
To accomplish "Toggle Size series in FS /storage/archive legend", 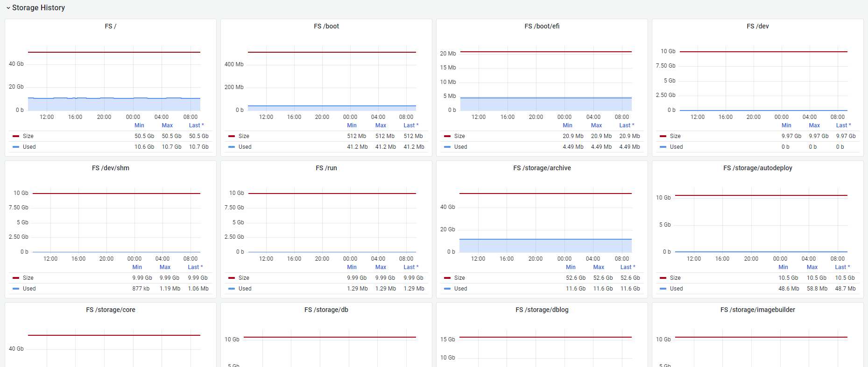I will click(459, 278).
